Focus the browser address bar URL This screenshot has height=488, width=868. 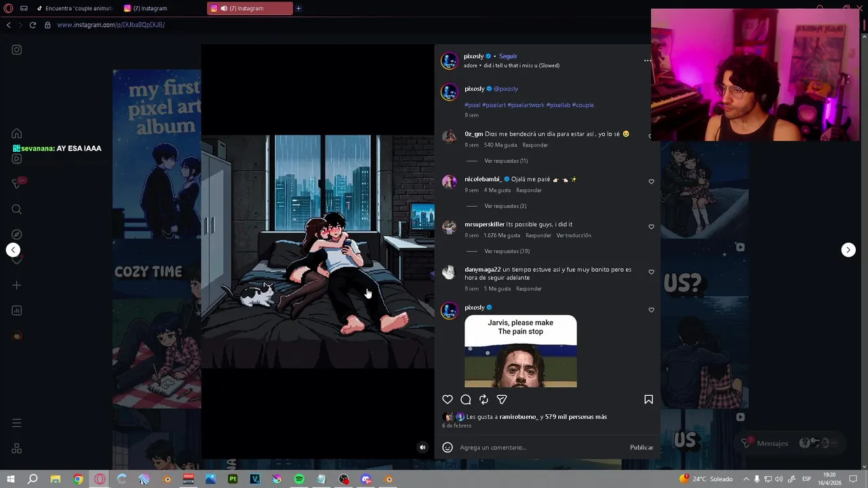(x=111, y=25)
